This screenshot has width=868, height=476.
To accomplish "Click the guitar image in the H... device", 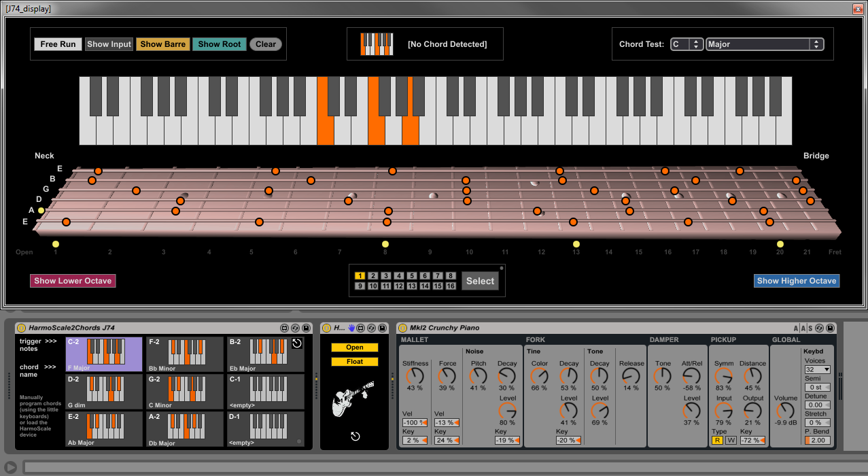I will (x=352, y=398).
